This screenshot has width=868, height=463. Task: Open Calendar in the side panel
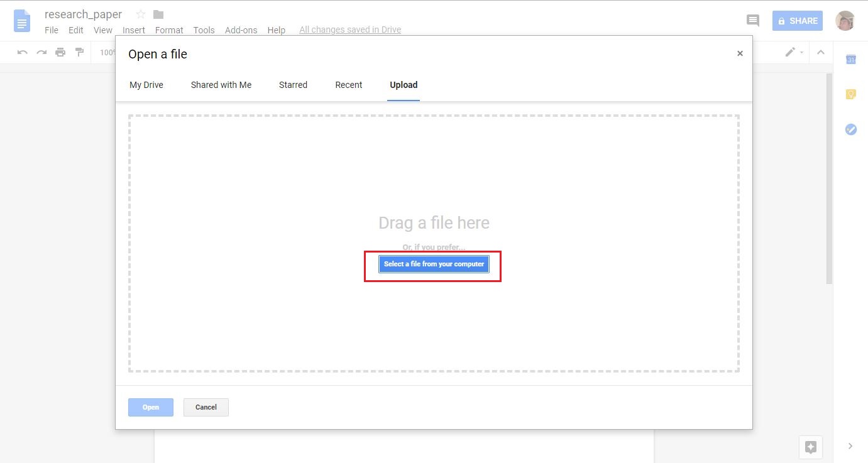point(850,59)
